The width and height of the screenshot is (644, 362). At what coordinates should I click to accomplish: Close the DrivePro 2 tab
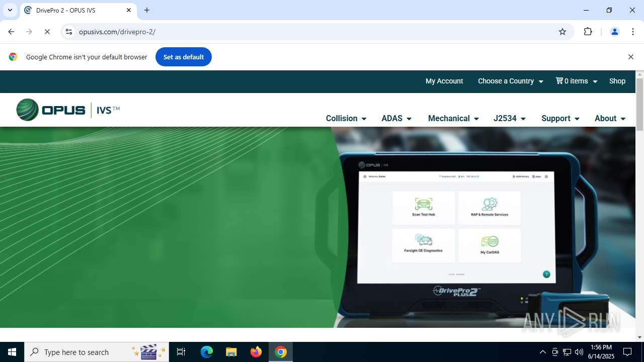[129, 10]
